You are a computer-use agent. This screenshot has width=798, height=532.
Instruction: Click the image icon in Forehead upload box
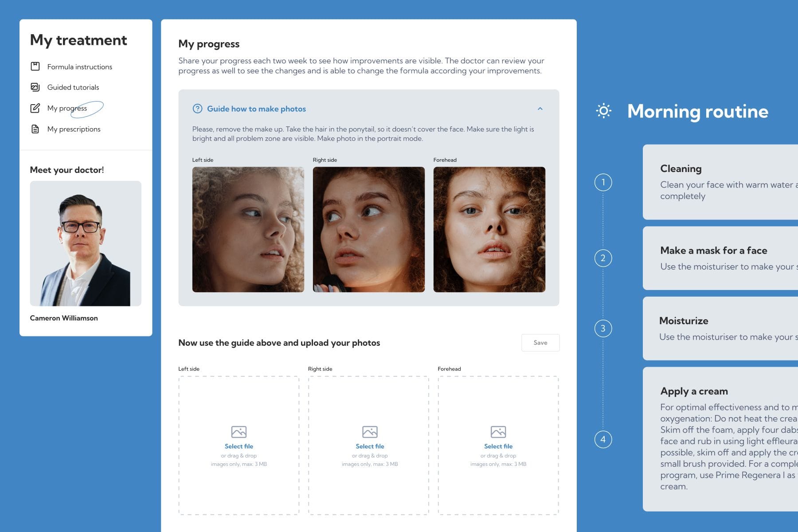(x=498, y=431)
